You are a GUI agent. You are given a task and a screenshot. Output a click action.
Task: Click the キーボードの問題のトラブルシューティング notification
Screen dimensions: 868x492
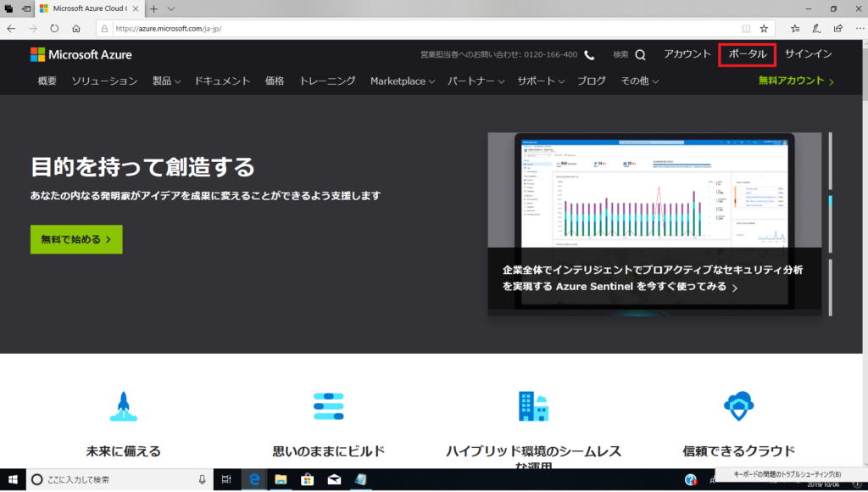click(x=787, y=474)
